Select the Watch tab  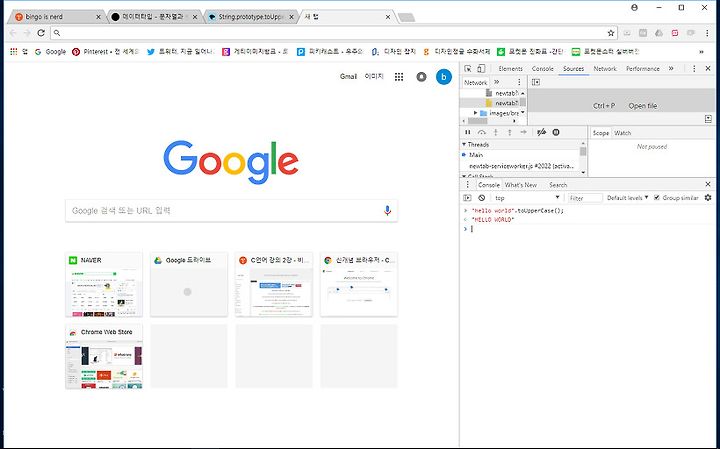(622, 133)
